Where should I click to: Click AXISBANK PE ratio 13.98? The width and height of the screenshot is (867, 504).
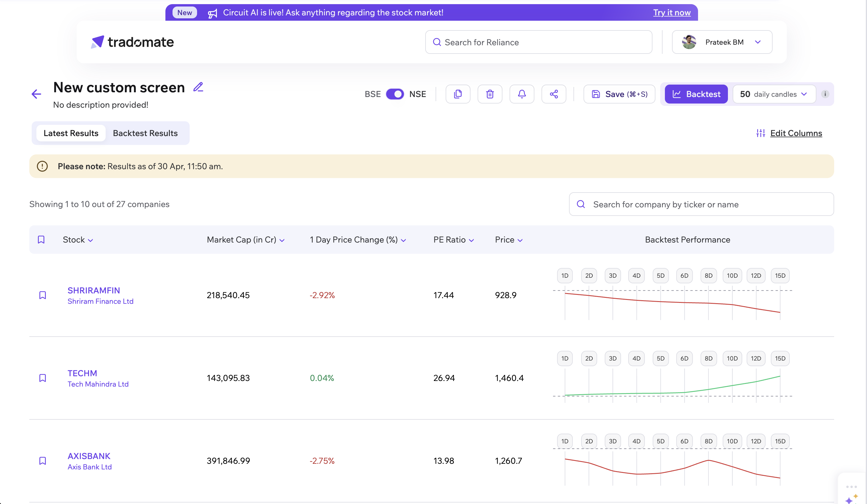pos(444,461)
